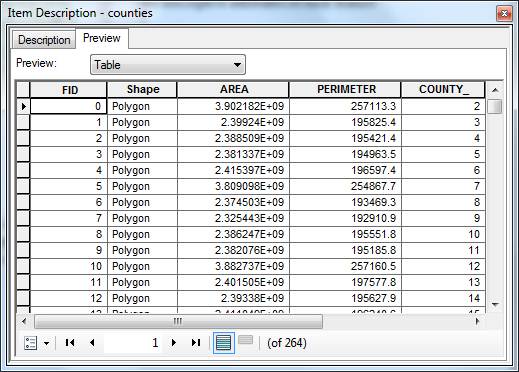Click the area value 2.382076E+09
The height and width of the screenshot is (372, 519).
pos(233,250)
